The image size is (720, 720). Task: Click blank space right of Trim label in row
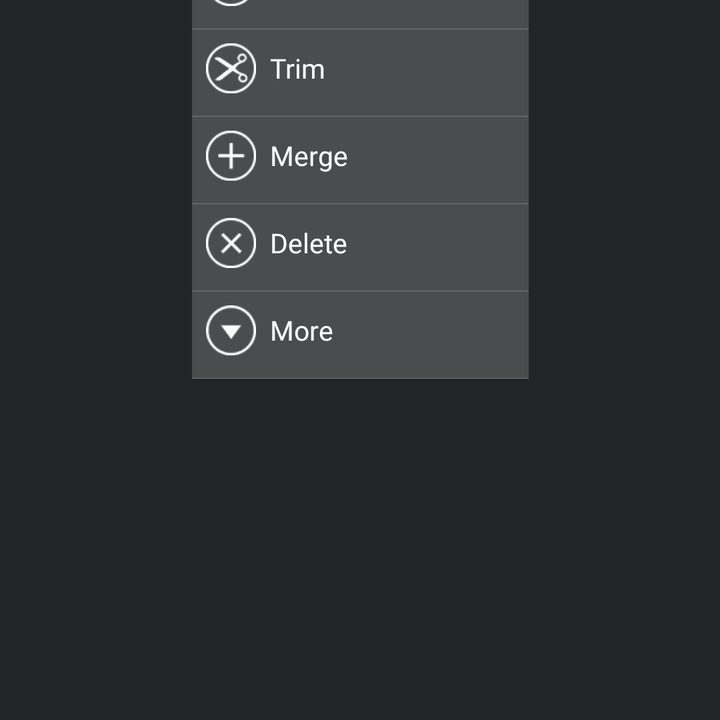pyautogui.click(x=427, y=73)
